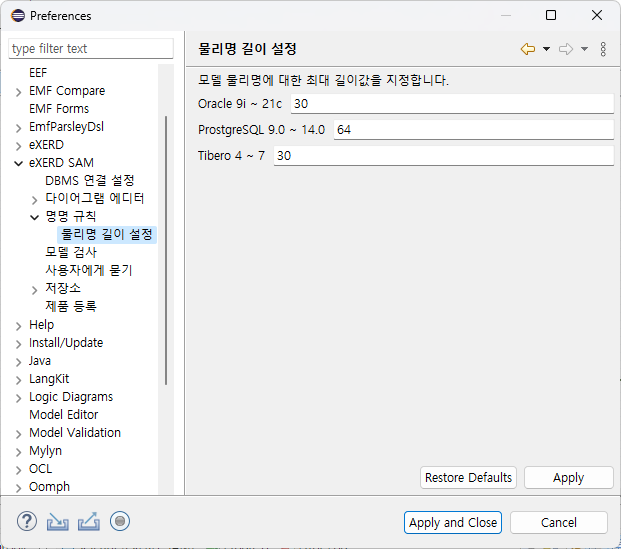Open 모델 검사 page
Image resolution: width=621 pixels, height=549 pixels.
point(70,252)
